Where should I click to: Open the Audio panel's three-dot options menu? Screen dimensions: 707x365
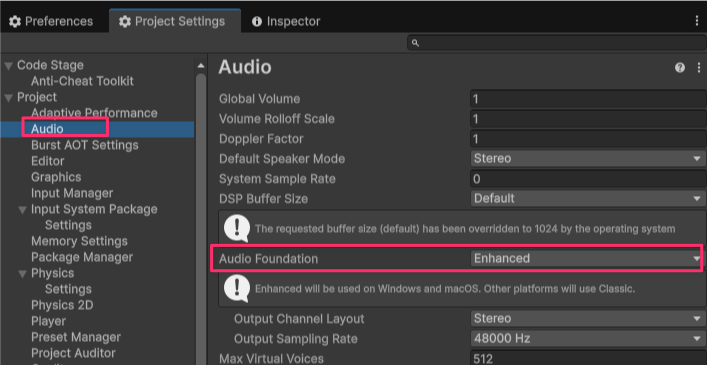(699, 68)
